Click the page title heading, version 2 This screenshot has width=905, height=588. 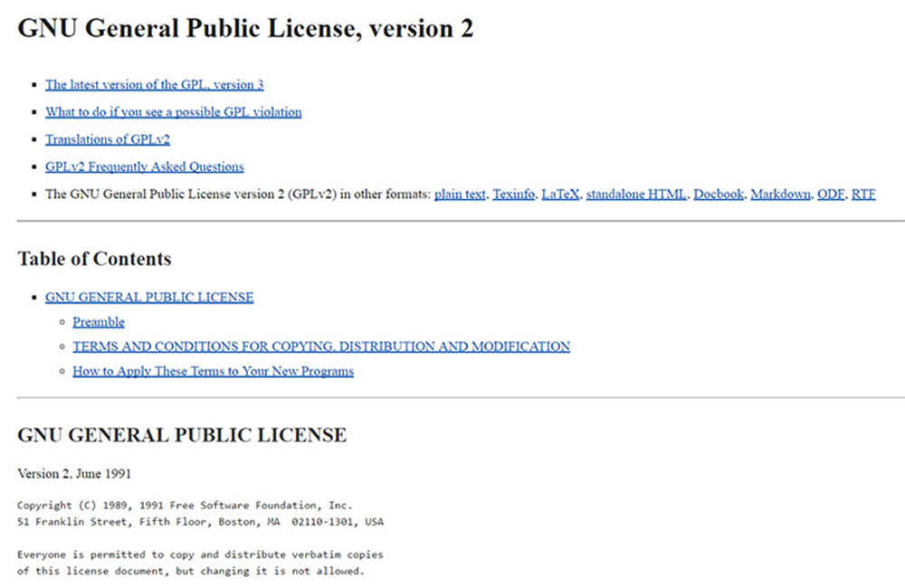(245, 29)
